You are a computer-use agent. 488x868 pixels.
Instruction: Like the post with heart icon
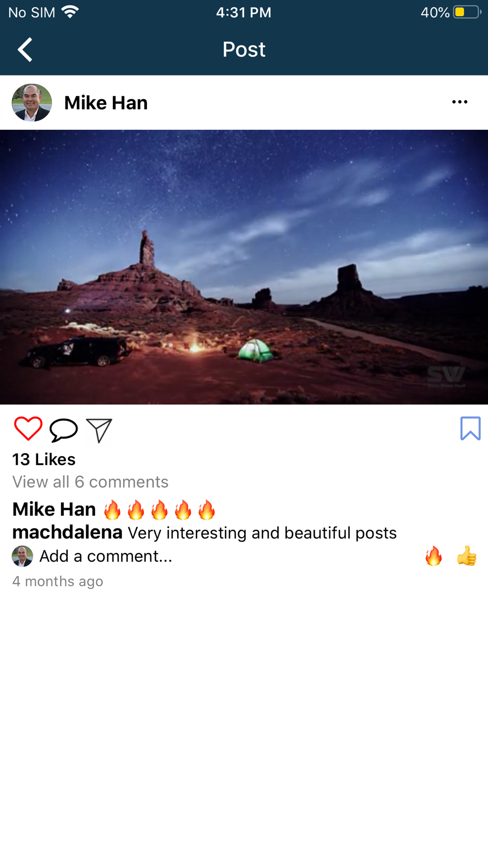coord(28,429)
